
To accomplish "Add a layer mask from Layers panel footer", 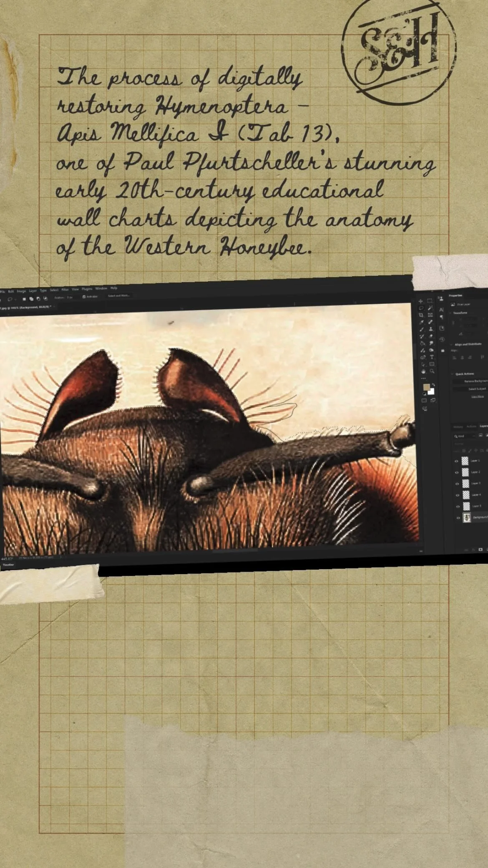I will click(x=480, y=550).
